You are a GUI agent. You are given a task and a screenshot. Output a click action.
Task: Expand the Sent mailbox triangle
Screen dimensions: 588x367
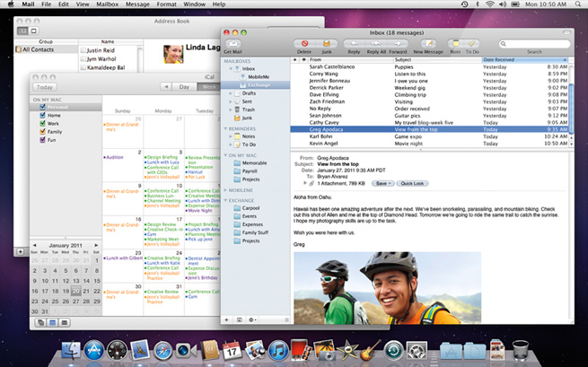click(231, 101)
